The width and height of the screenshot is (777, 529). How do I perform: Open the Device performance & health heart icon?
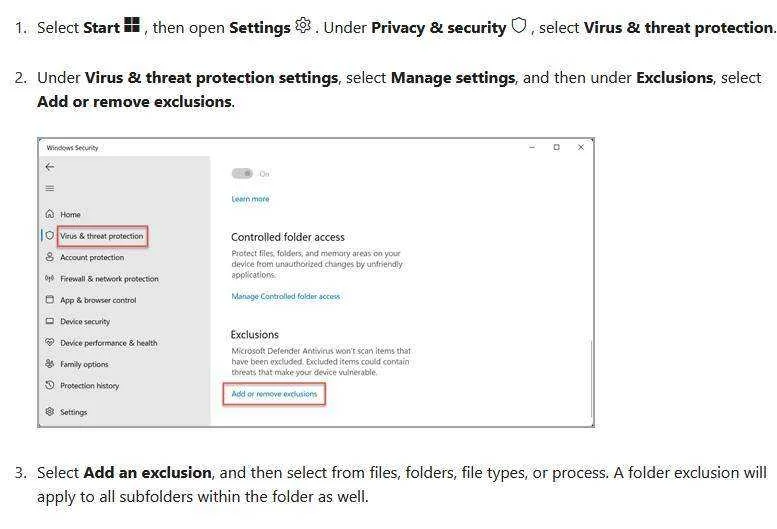coord(50,342)
